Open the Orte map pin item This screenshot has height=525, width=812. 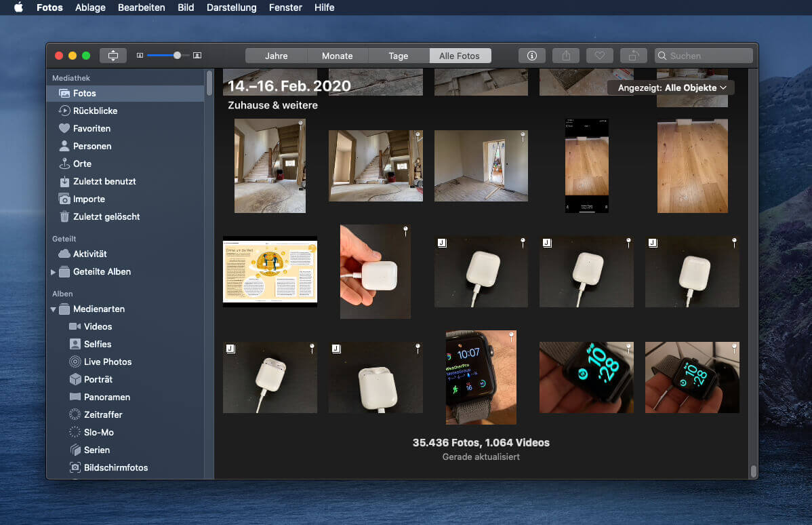[82, 163]
